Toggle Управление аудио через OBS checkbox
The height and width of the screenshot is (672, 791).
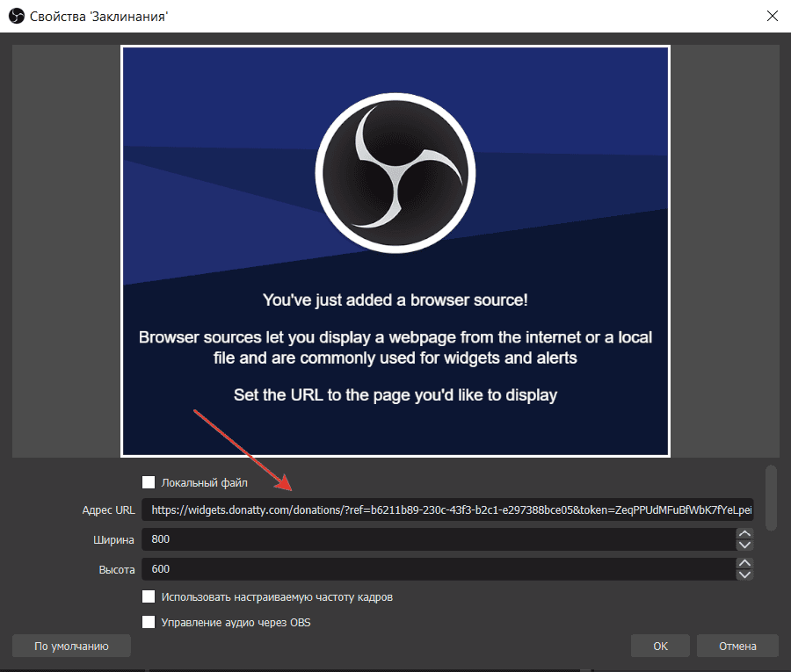coord(149,622)
